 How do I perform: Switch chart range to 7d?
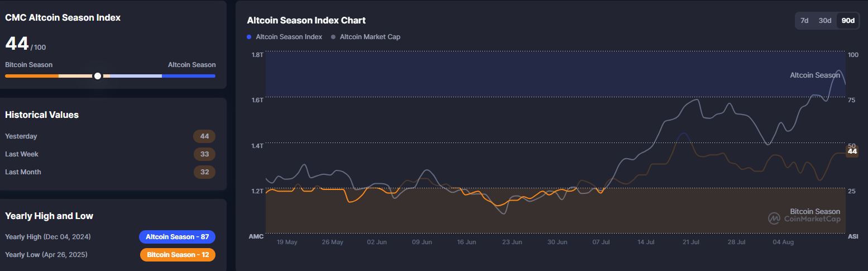tap(804, 21)
